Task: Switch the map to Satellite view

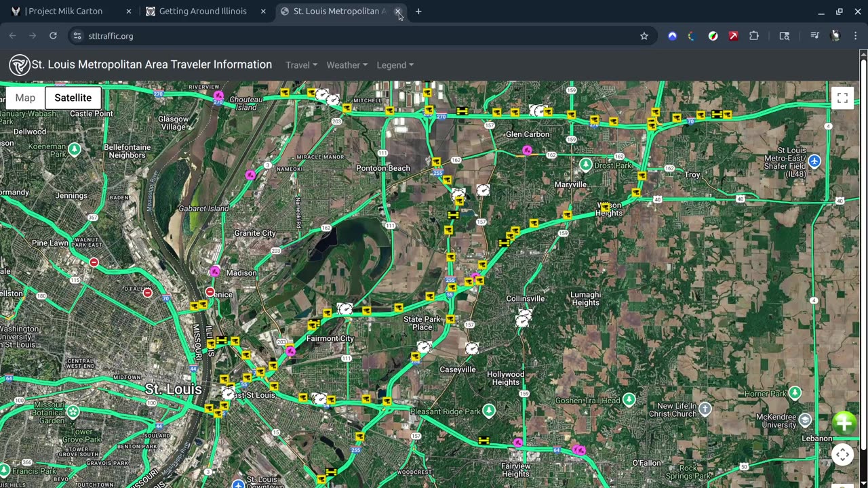Action: click(x=73, y=98)
